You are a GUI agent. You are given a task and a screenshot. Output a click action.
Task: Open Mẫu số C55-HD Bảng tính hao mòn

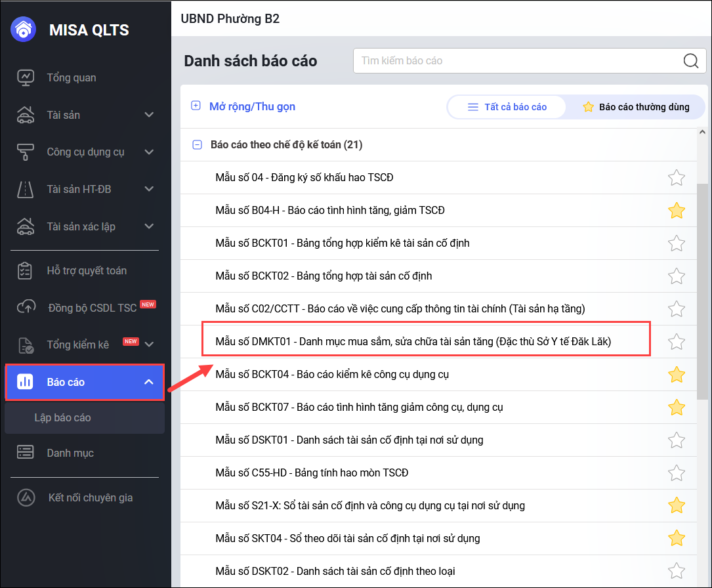(312, 472)
